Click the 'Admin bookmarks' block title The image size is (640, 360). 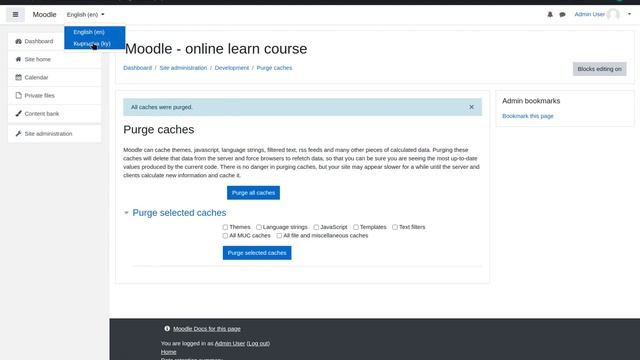click(531, 101)
